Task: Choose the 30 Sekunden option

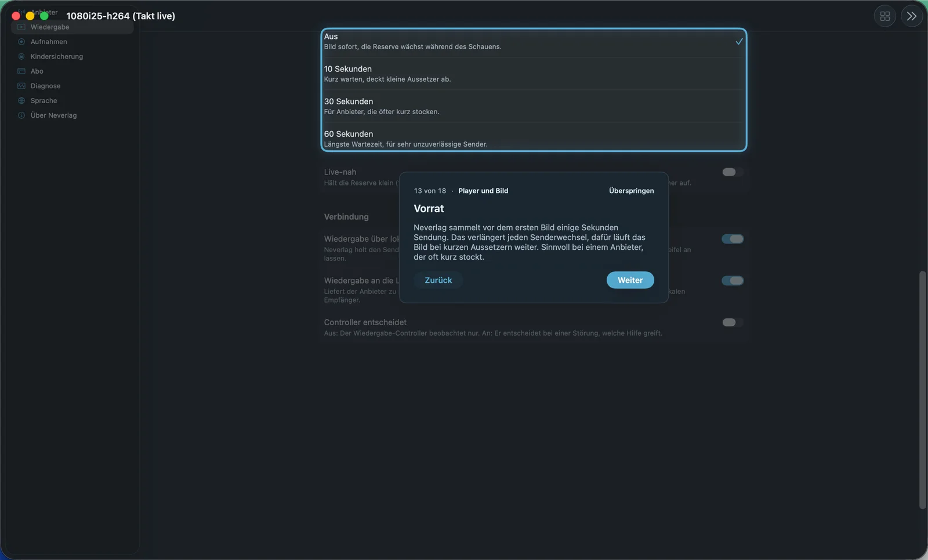Action: 534,106
